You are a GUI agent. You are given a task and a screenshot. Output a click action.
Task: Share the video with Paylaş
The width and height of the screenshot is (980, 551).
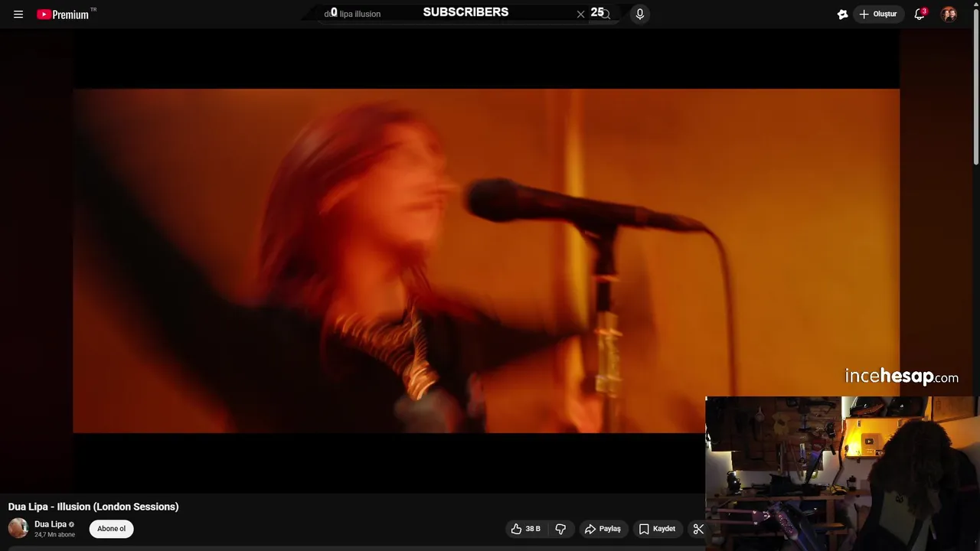(x=603, y=529)
